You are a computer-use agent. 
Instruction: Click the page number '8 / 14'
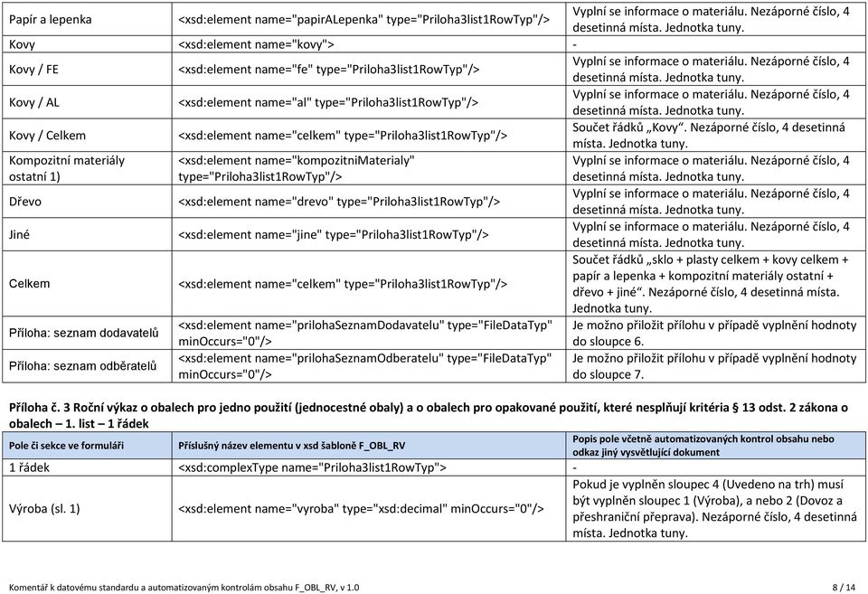tap(844, 588)
